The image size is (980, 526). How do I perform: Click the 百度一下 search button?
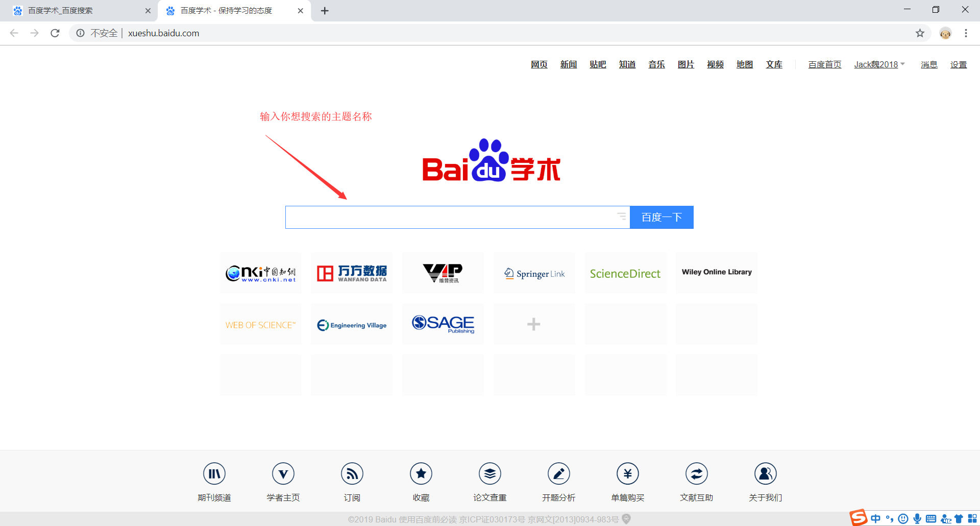[x=661, y=217]
